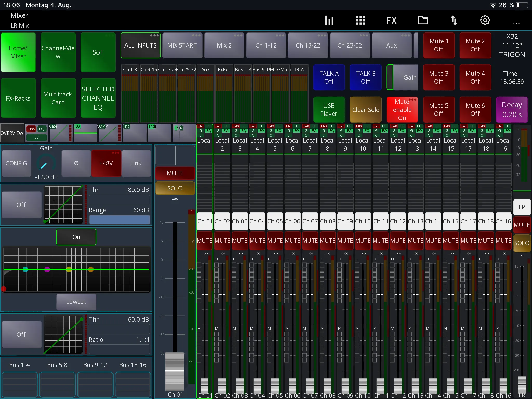Viewport: 532px width, 399px height.
Task: Click the Clear Solo button
Action: coord(365,109)
